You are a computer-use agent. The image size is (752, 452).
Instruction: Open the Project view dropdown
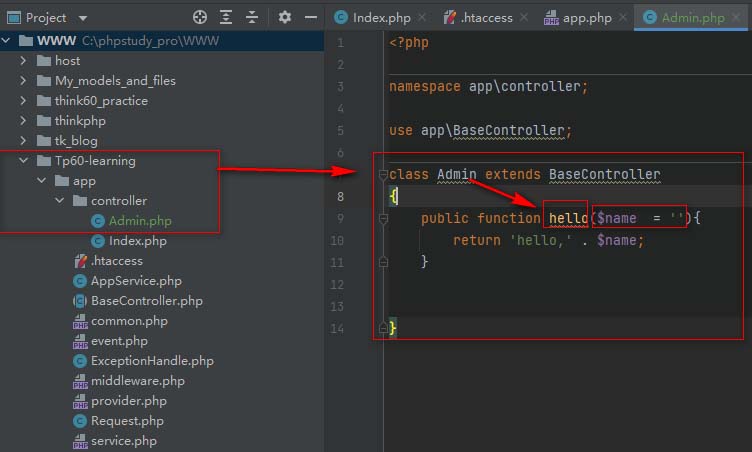(82, 18)
